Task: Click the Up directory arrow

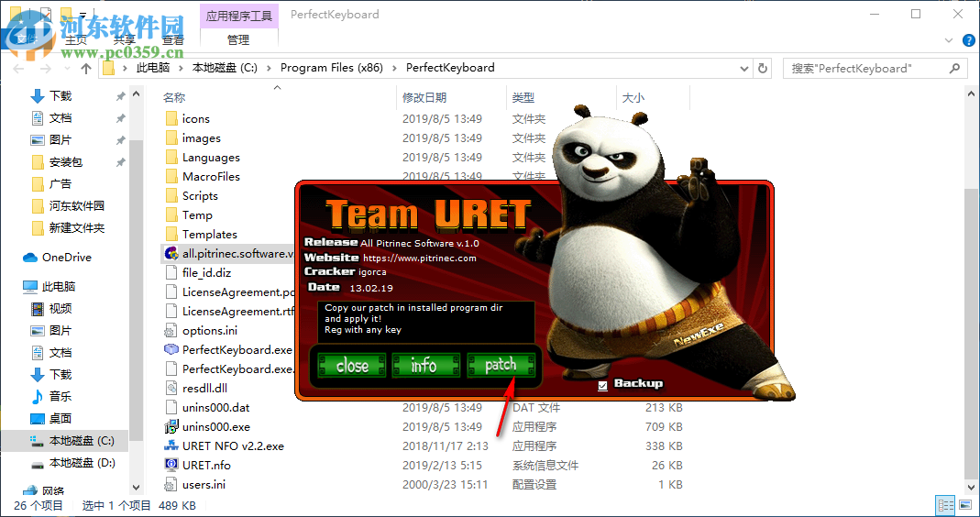Action: tap(86, 68)
